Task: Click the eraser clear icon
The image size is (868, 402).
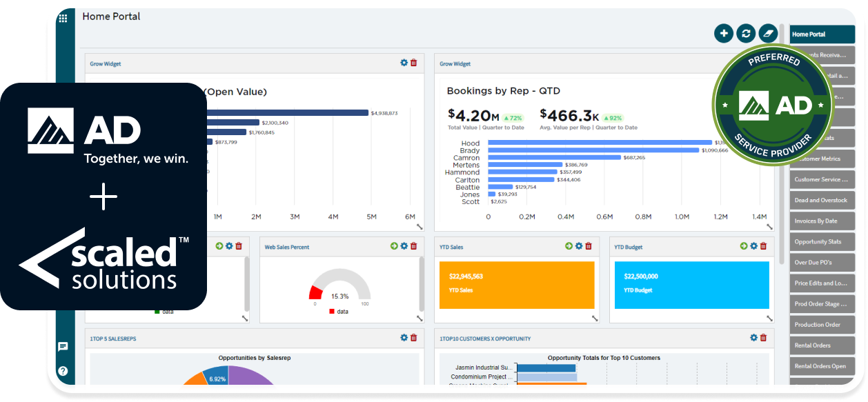Action: click(768, 33)
